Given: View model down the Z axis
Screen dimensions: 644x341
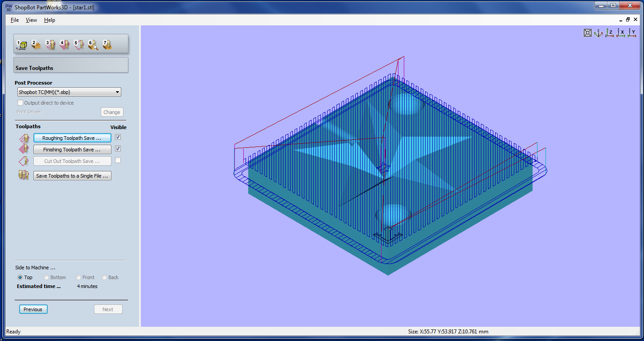Looking at the screenshot, I should 609,32.
